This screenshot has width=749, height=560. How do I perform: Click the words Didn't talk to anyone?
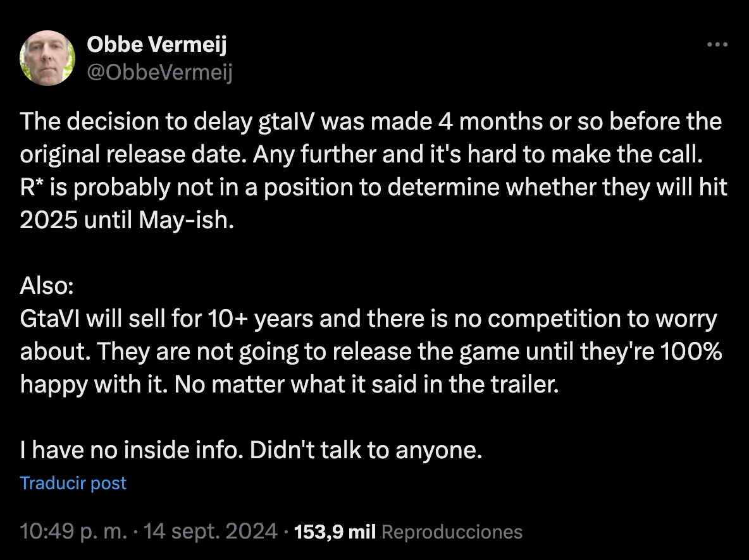[366, 450]
